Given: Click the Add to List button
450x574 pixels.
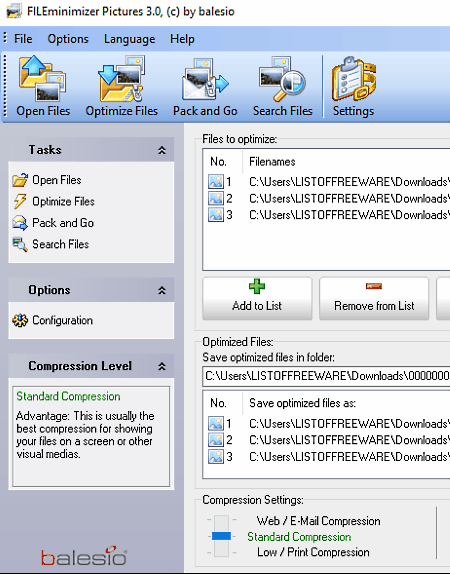Looking at the screenshot, I should 257,298.
